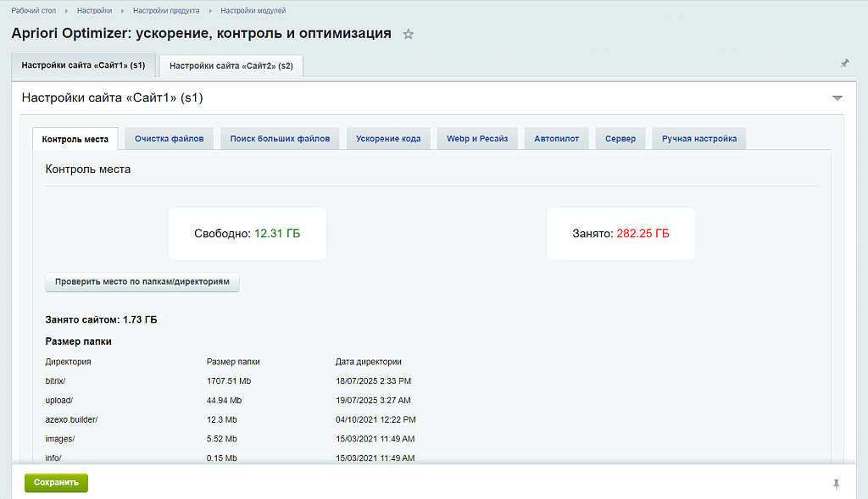The image size is (868, 499).
Task: Click the pin icon on the bottom save bar
Action: coord(836,482)
